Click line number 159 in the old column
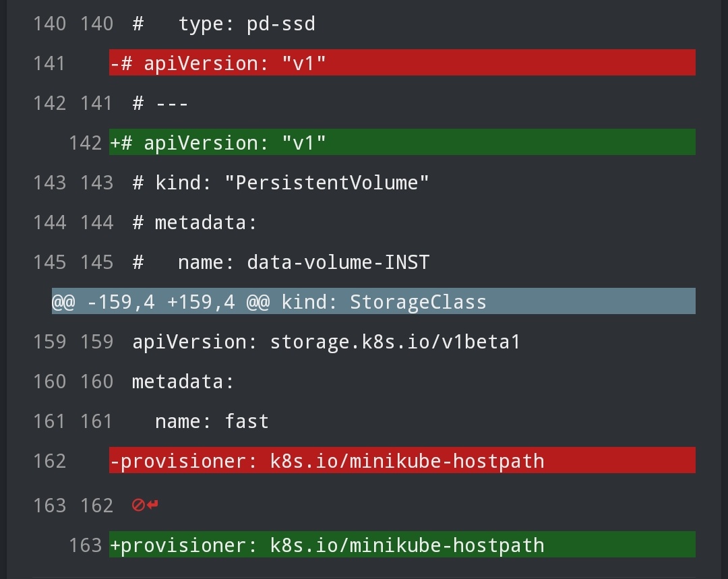 [49, 342]
